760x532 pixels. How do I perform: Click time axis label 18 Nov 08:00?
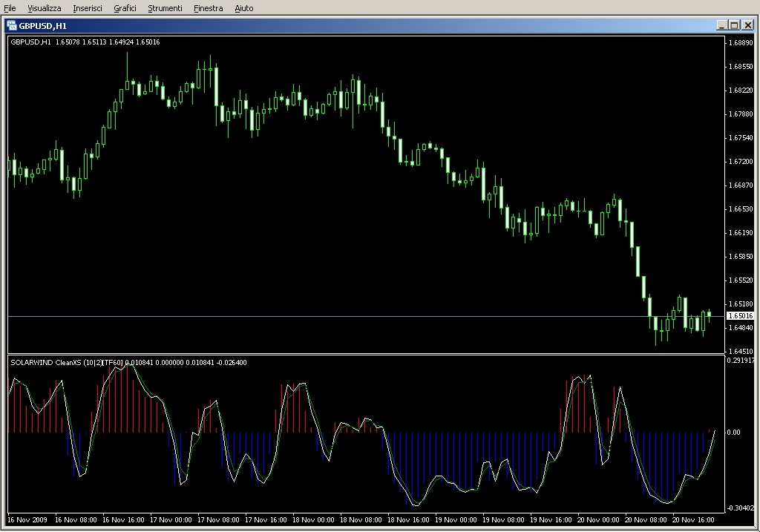click(x=361, y=520)
